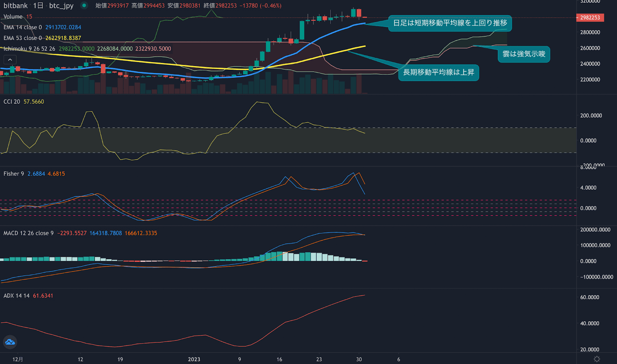Viewport: 617px width, 364px height.
Task: Select the 2023 label on time axis
Action: point(194,359)
